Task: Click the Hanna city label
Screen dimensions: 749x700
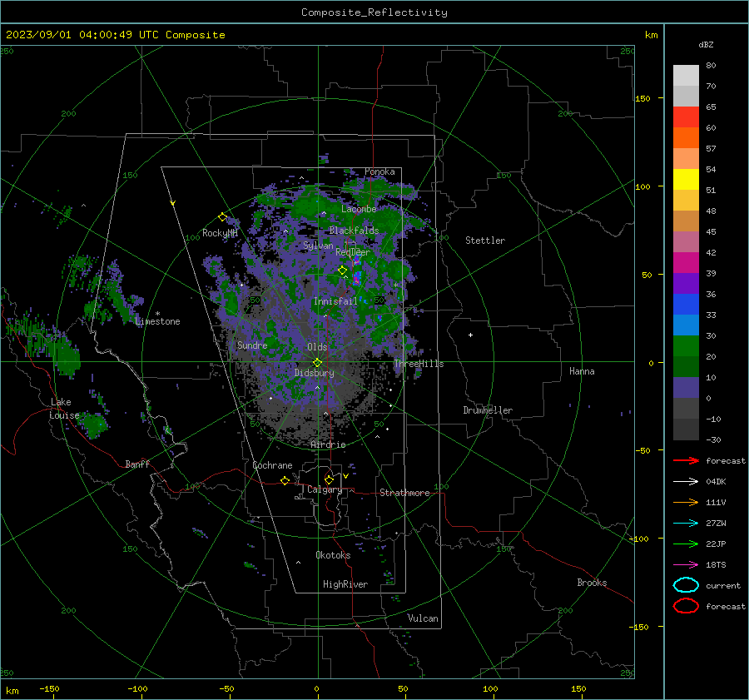Action: click(x=582, y=371)
